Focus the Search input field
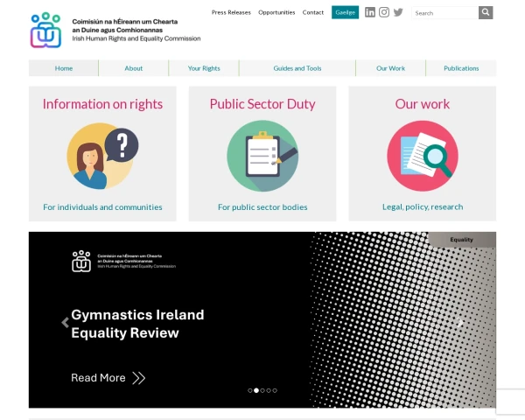Viewport: 525px width, 420px height. [445, 13]
